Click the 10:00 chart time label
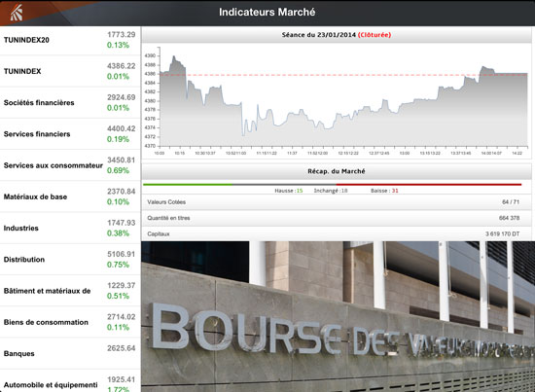This screenshot has height=392, width=535. pos(160,153)
